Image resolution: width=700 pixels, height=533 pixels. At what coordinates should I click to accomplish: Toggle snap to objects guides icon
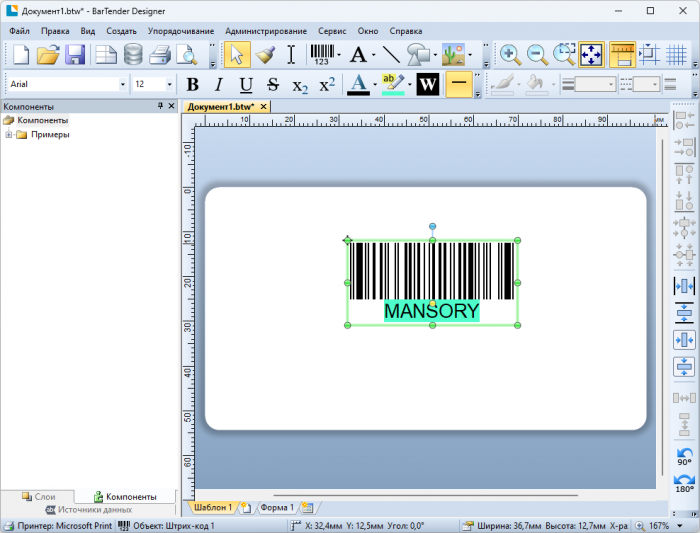[x=649, y=55]
